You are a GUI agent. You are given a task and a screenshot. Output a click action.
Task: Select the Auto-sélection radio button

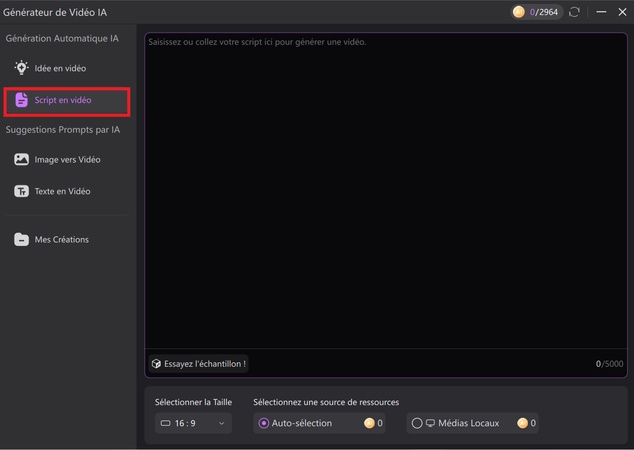[x=264, y=423]
